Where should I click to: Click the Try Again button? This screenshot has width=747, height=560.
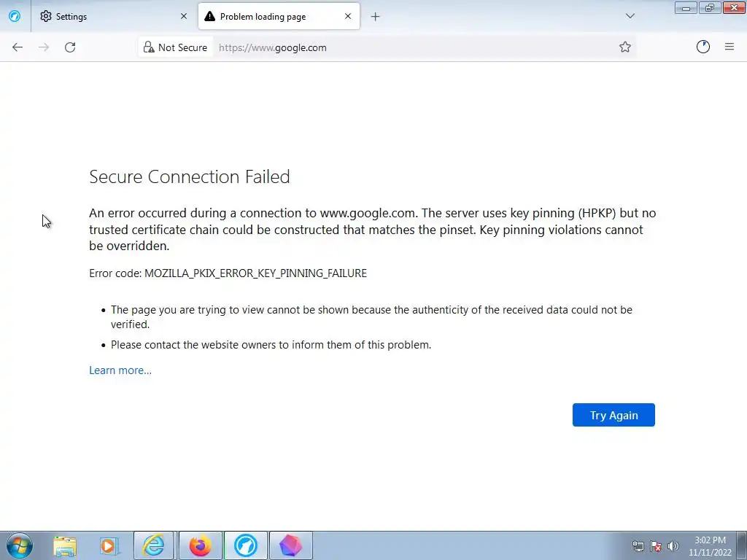[614, 415]
